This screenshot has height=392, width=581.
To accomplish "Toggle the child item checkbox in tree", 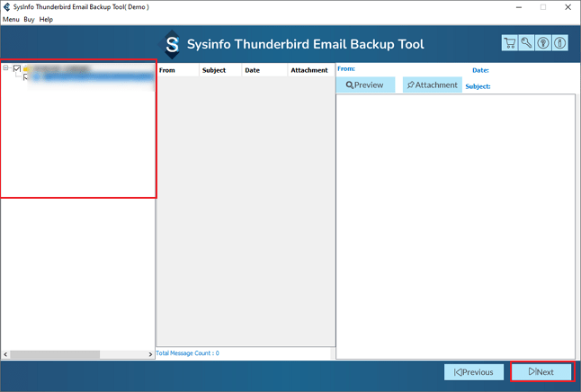I will 27,77.
